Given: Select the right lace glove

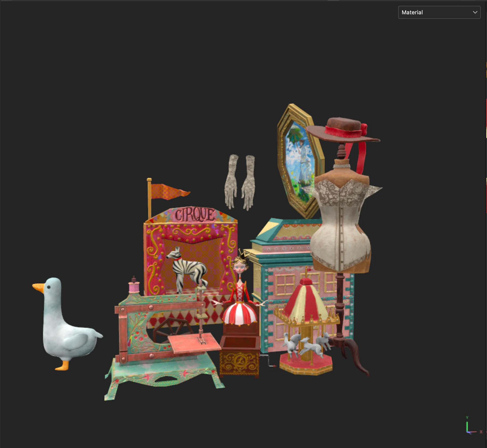Looking at the screenshot, I should pos(249,183).
